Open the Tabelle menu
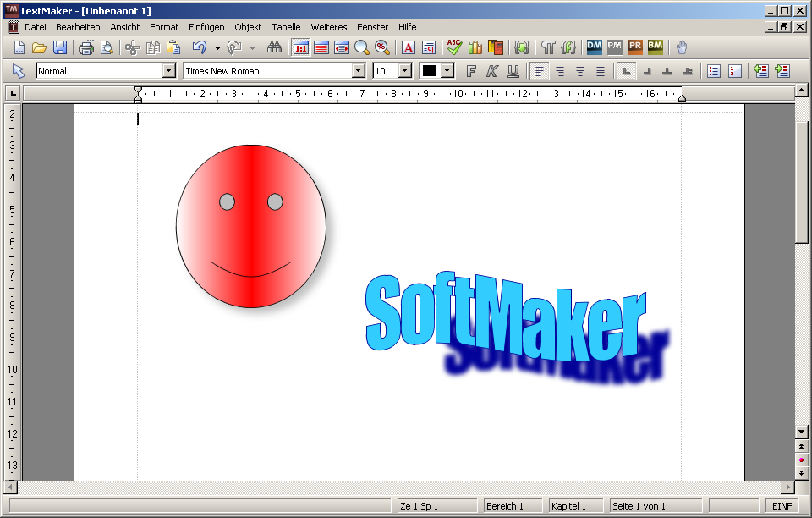The image size is (812, 518). point(286,27)
